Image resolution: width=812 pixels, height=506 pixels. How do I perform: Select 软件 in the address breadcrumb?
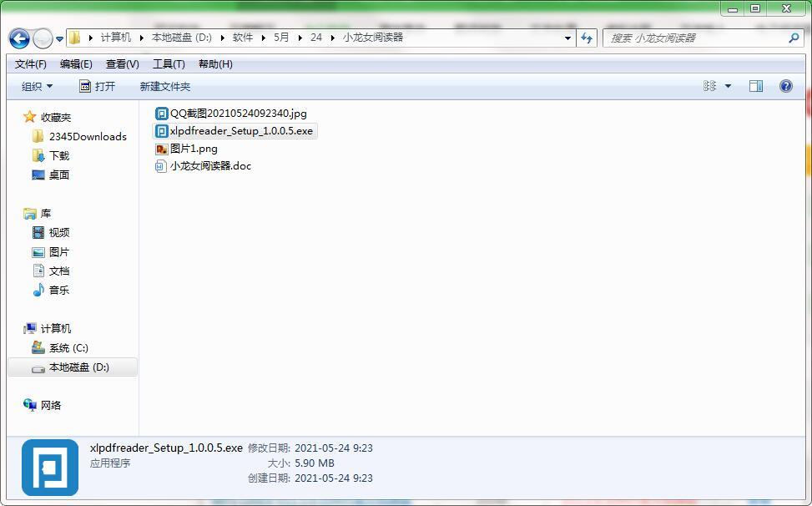[x=243, y=38]
